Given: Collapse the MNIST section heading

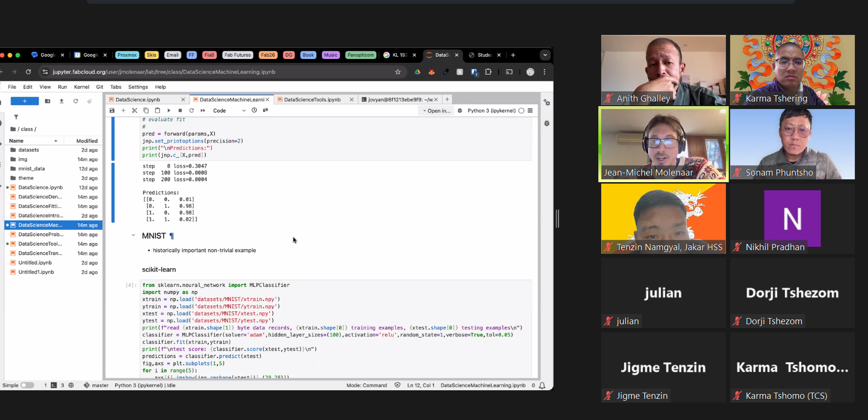Looking at the screenshot, I should pos(133,235).
